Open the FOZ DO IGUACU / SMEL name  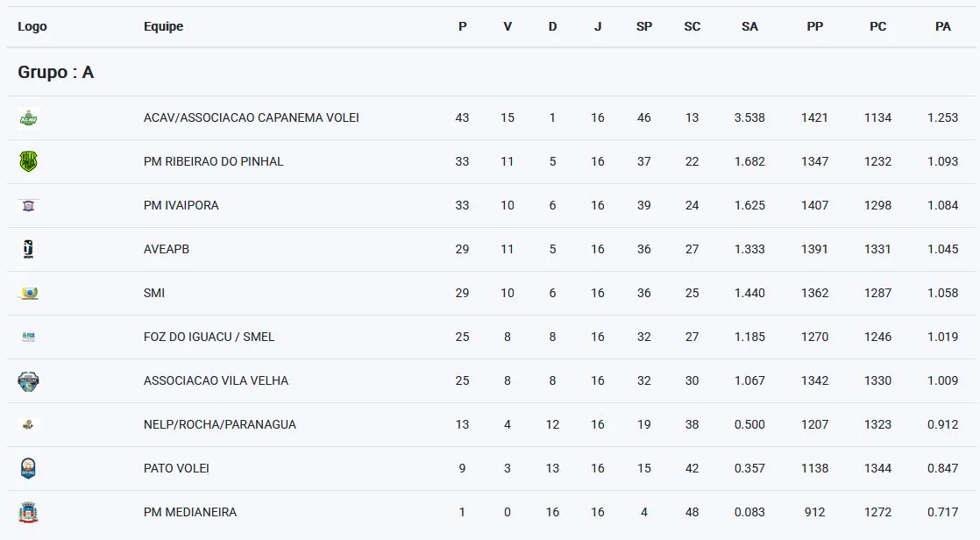(x=209, y=337)
